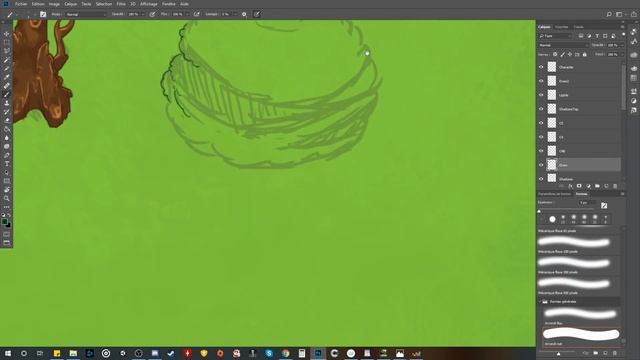The image size is (640, 360).
Task: Select the Lasso tool
Action: click(7, 51)
